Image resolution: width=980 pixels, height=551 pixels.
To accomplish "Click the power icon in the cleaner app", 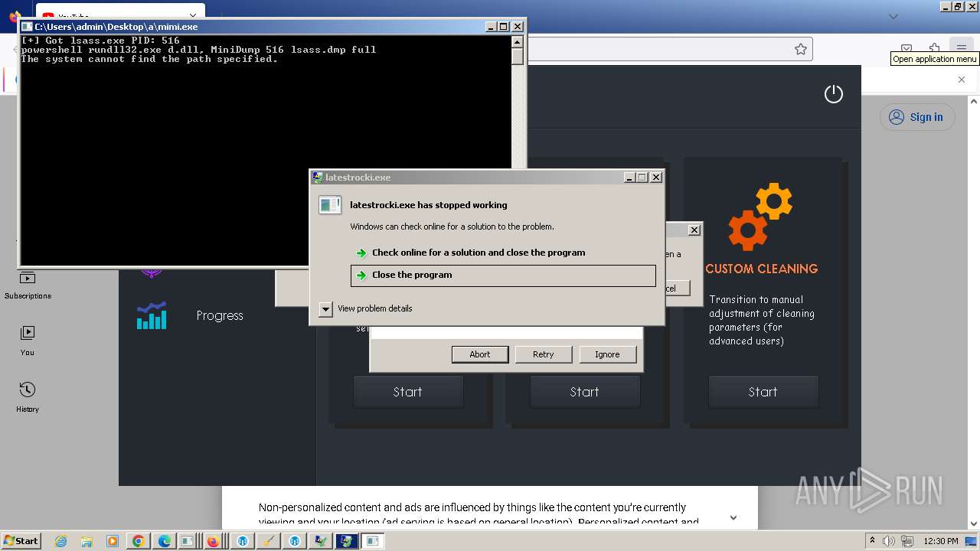I will 833,94.
